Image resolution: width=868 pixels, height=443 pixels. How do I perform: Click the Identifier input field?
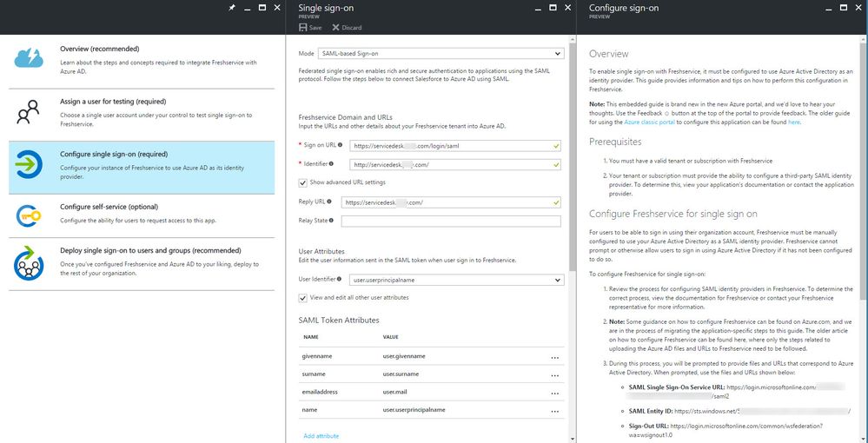(455, 164)
